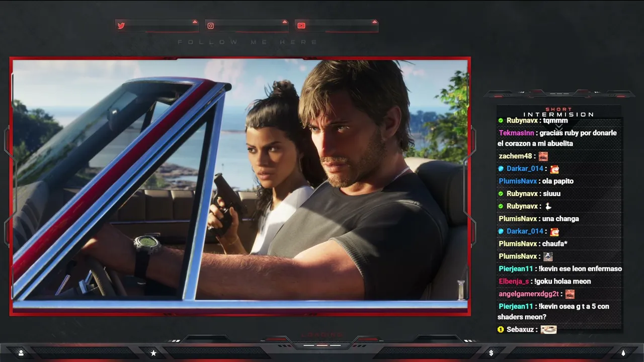Click the username Sebaxuz in chat
Image resolution: width=644 pixels, height=362 pixels.
pyautogui.click(x=520, y=329)
